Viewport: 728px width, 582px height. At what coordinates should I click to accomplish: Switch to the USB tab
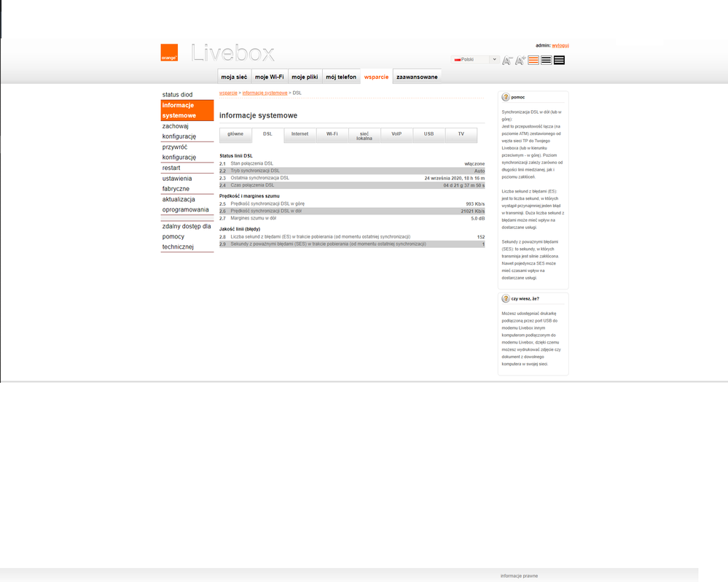(x=428, y=135)
